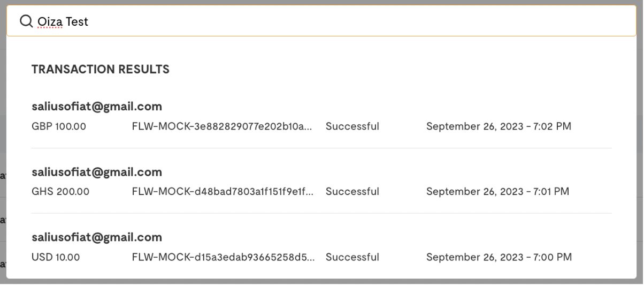The width and height of the screenshot is (644, 285).
Task: Click reference FLW-MOCK-d48bad7803a1f151f9e1f
Action: click(223, 191)
